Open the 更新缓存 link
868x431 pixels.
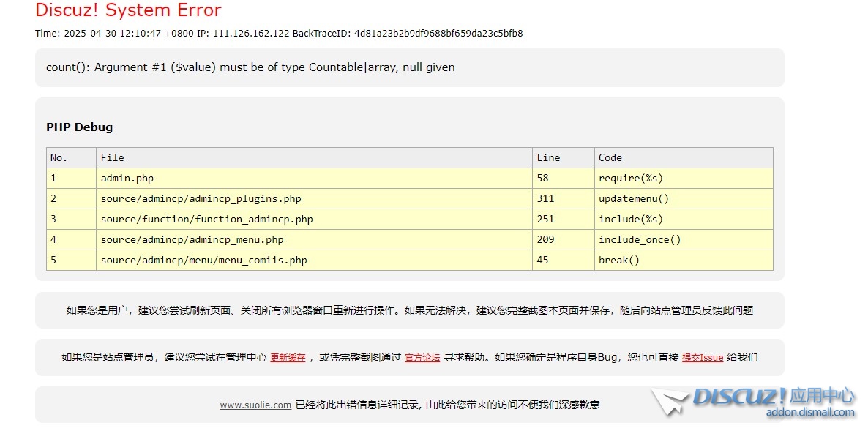[288, 357]
